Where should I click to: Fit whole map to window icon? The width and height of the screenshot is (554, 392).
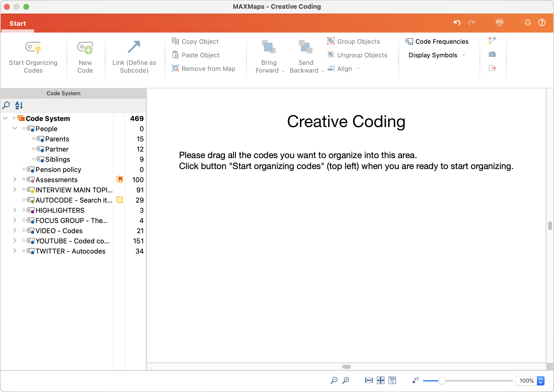coord(381,380)
